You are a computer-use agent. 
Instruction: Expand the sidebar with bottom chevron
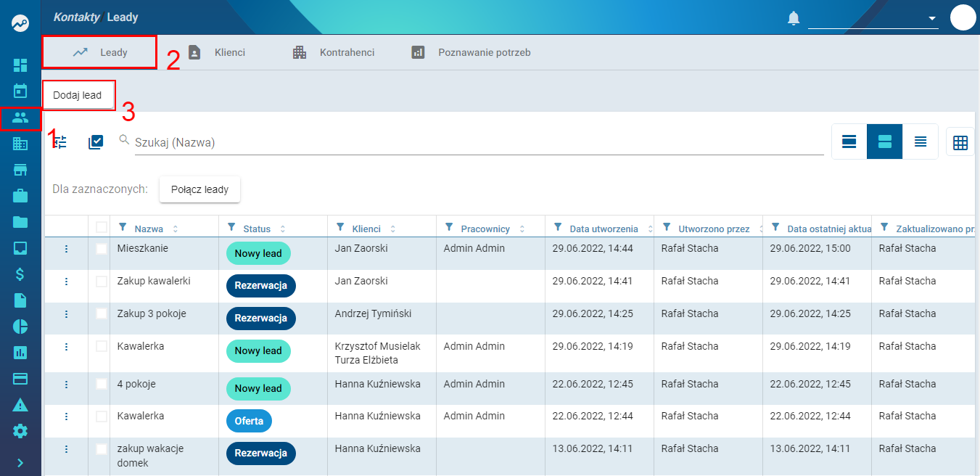20,462
